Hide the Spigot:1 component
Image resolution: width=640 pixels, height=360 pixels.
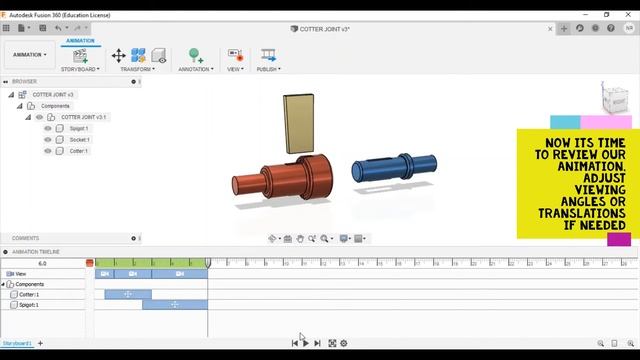[x=48, y=129]
